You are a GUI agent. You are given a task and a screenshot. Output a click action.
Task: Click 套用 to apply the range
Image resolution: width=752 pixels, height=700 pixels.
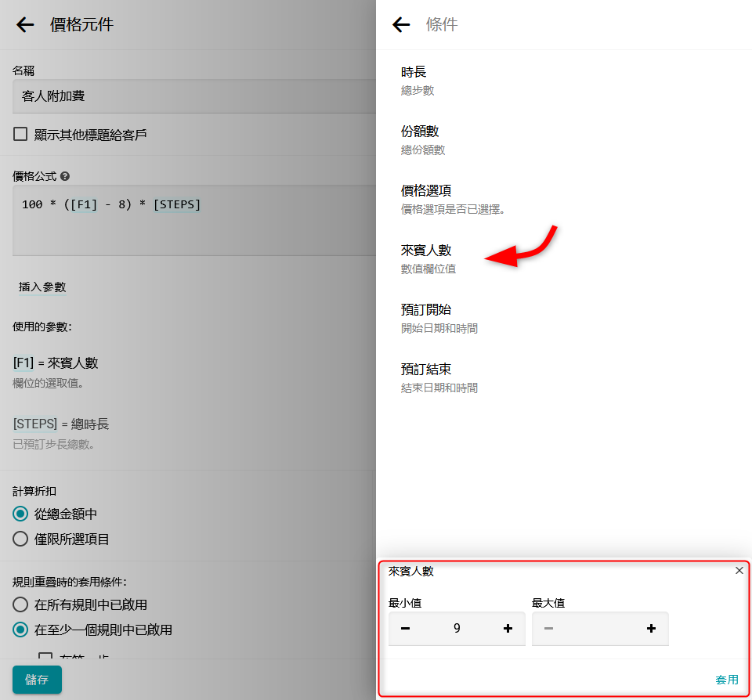[x=726, y=680]
